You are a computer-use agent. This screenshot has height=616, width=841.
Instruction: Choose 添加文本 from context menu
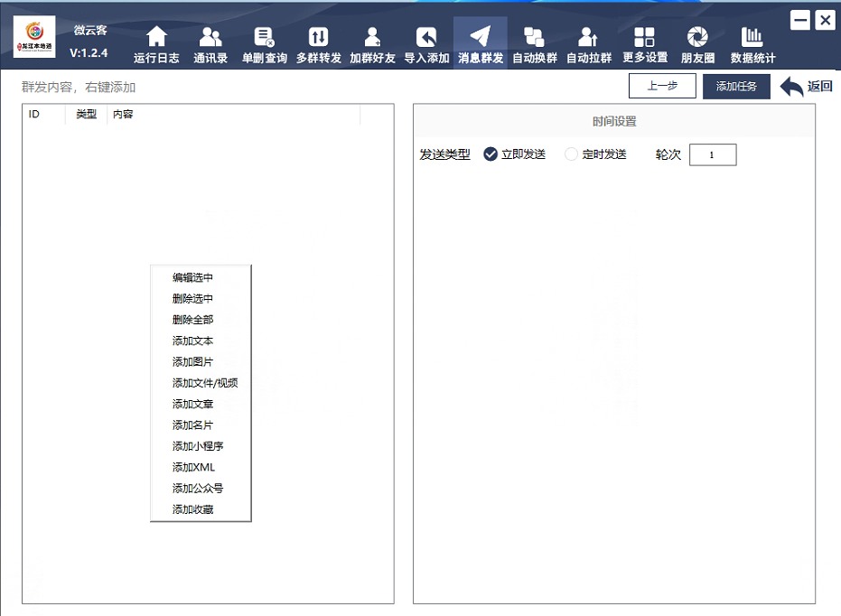(x=193, y=341)
